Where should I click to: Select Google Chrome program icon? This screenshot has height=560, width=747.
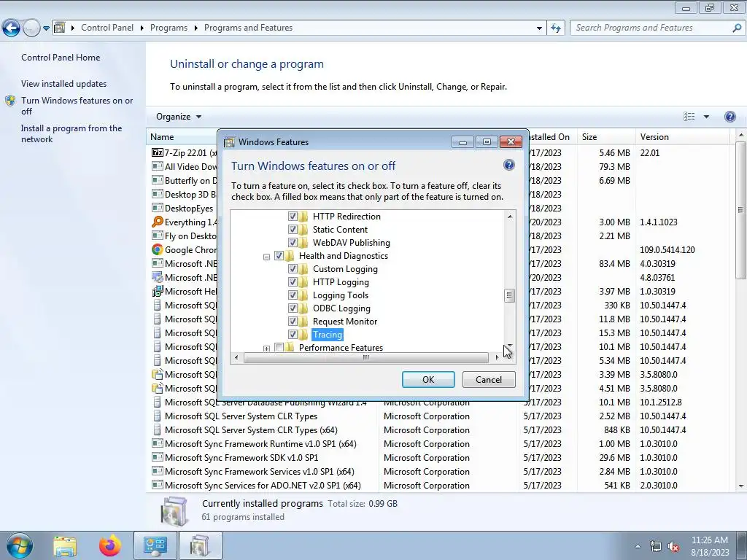click(158, 249)
